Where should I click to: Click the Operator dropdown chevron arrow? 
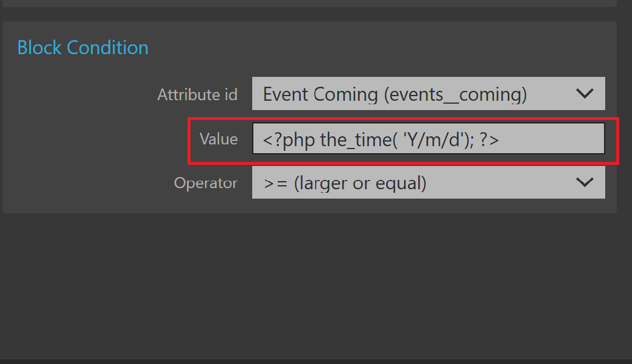584,182
